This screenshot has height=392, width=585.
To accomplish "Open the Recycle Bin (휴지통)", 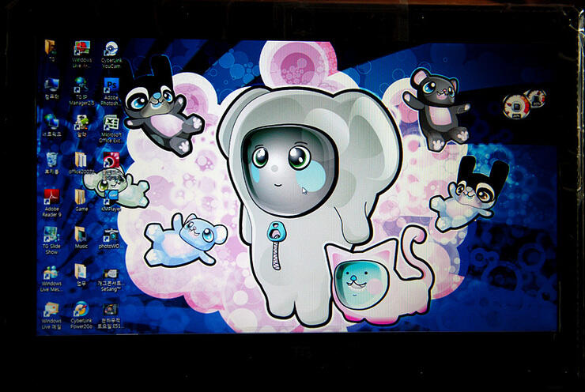I will [52, 160].
